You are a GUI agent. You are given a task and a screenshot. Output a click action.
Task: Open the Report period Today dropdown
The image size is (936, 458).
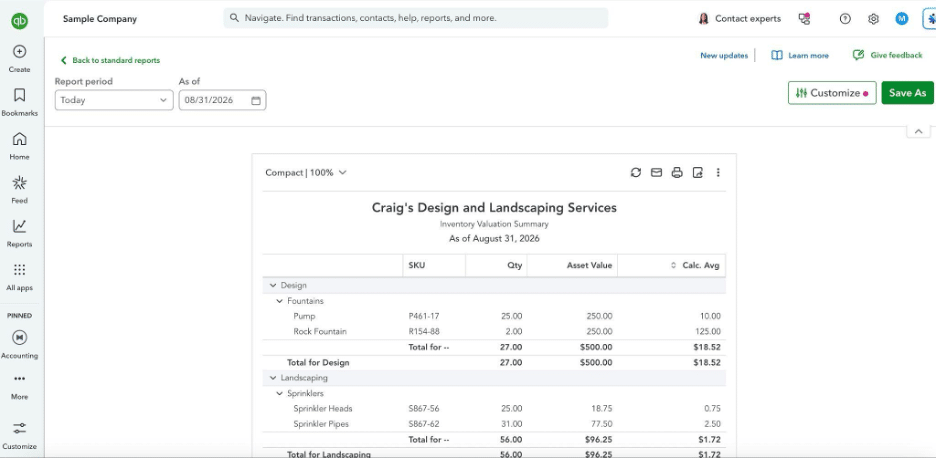[114, 100]
